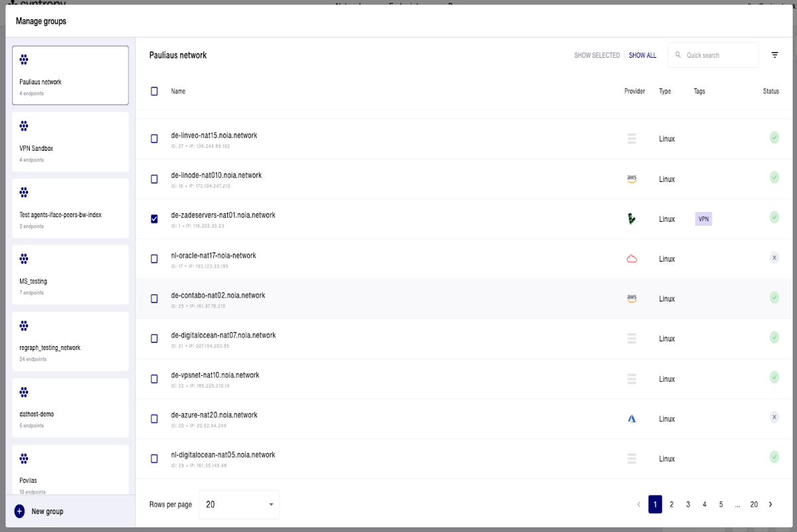Select the MS_testing group
This screenshot has height=532, width=797.
pos(70,275)
